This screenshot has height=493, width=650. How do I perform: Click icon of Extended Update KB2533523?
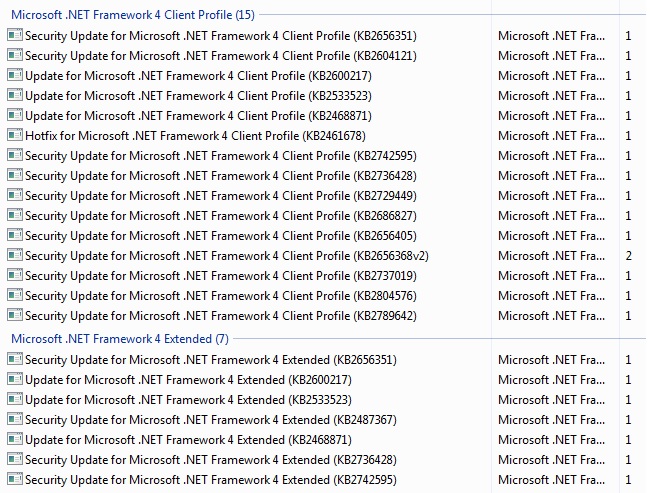tap(15, 399)
